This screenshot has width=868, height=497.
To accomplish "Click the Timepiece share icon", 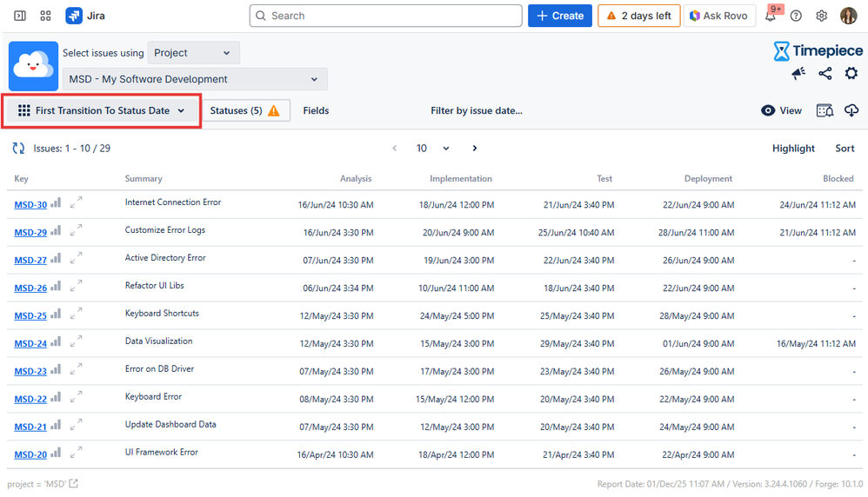I will pyautogui.click(x=825, y=74).
